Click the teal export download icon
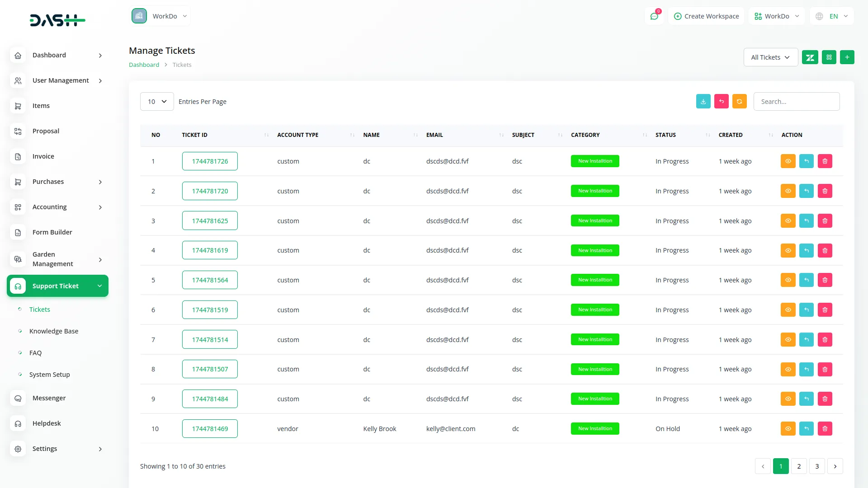This screenshot has width=868, height=488. 703,101
